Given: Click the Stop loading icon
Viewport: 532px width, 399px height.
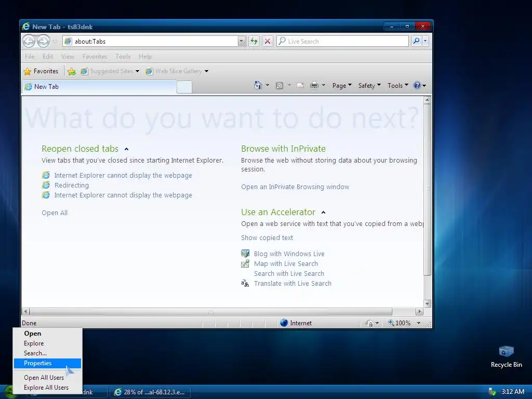Looking at the screenshot, I should tap(268, 42).
